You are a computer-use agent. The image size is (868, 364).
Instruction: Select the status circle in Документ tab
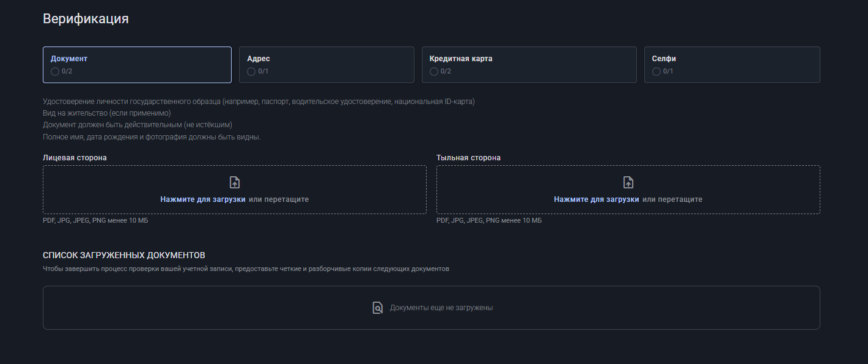point(55,72)
